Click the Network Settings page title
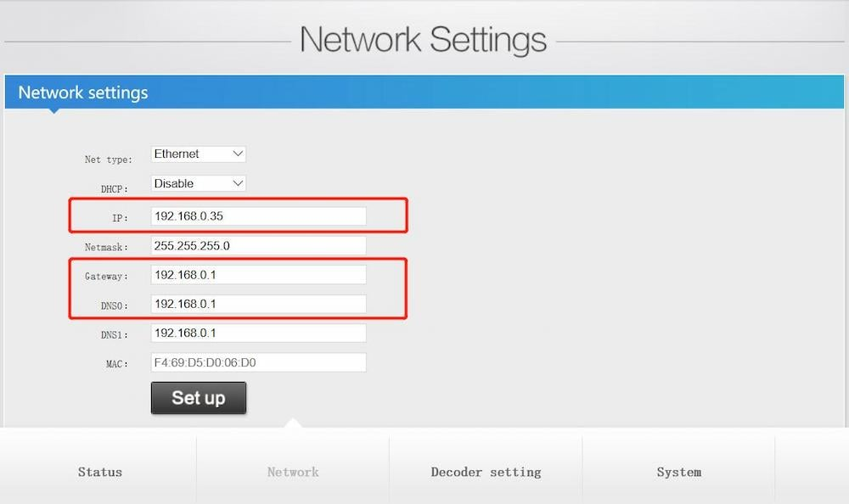 (x=424, y=39)
